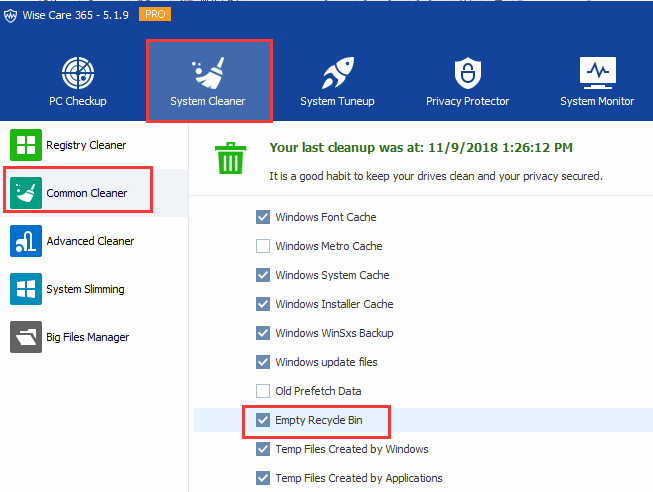Click the 'good habit' description text
The width and height of the screenshot is (653, 492).
[x=436, y=176]
